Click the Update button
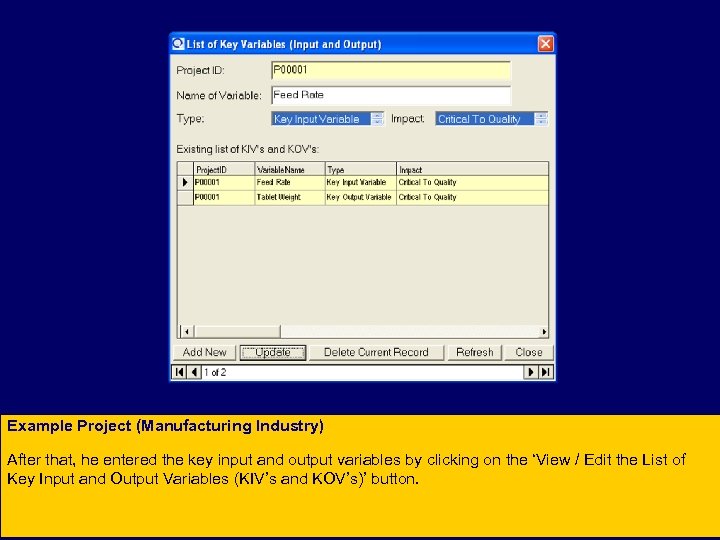 [x=273, y=352]
